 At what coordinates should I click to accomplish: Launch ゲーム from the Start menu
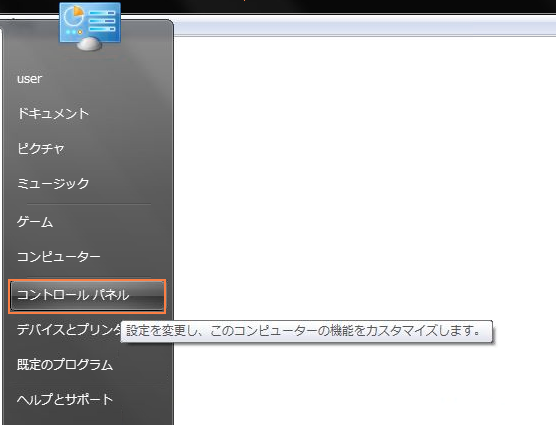[x=35, y=222]
